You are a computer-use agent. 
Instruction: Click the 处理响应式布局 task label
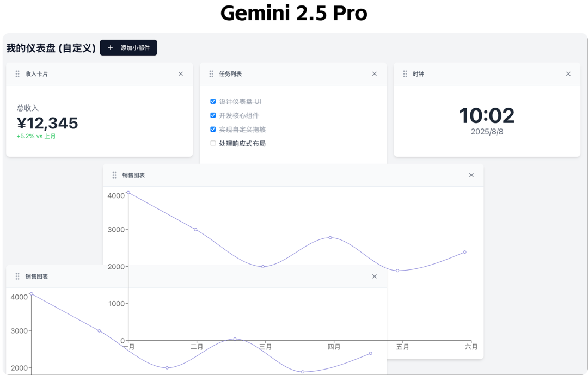point(242,143)
